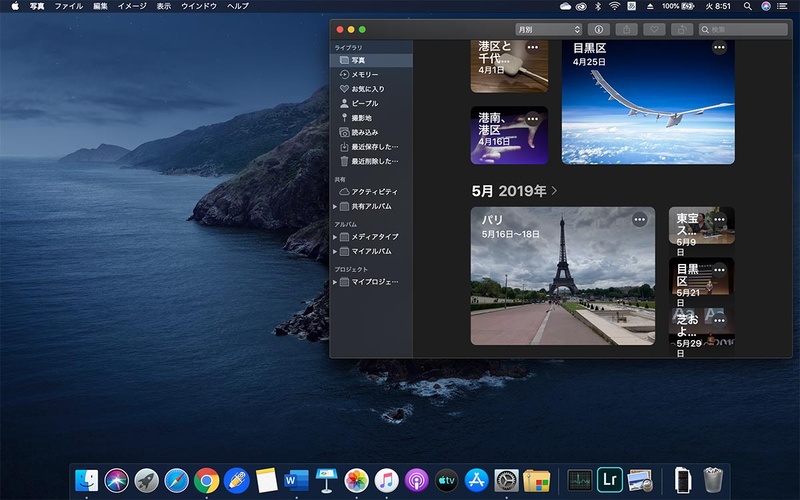
Task: Open Microsoft Word from the Dock
Action: 296,480
